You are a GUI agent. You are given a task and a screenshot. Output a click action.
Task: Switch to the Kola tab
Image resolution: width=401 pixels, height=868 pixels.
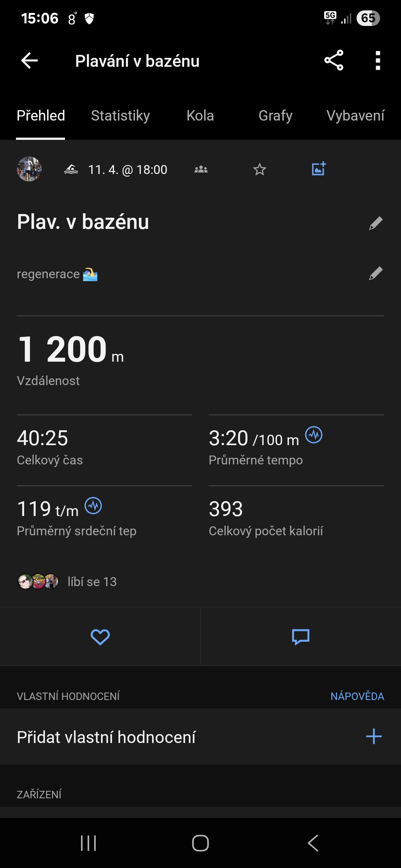[200, 116]
